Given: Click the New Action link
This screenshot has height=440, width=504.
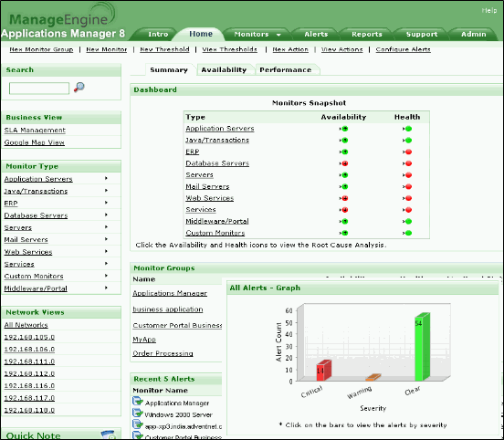Looking at the screenshot, I should coord(290,49).
